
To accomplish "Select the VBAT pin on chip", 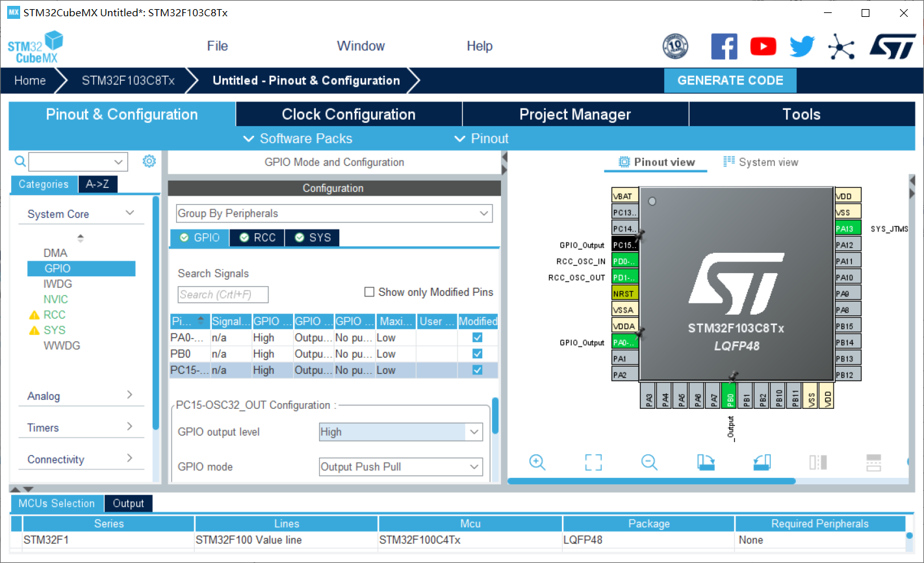I will point(624,196).
